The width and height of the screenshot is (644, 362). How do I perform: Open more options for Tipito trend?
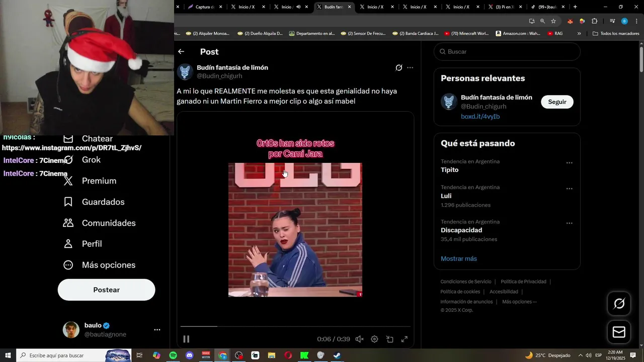(570, 163)
